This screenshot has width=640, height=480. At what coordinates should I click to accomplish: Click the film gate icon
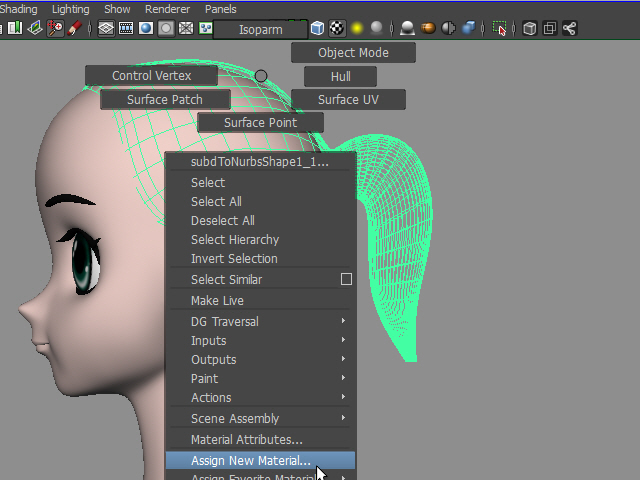[x=127, y=29]
